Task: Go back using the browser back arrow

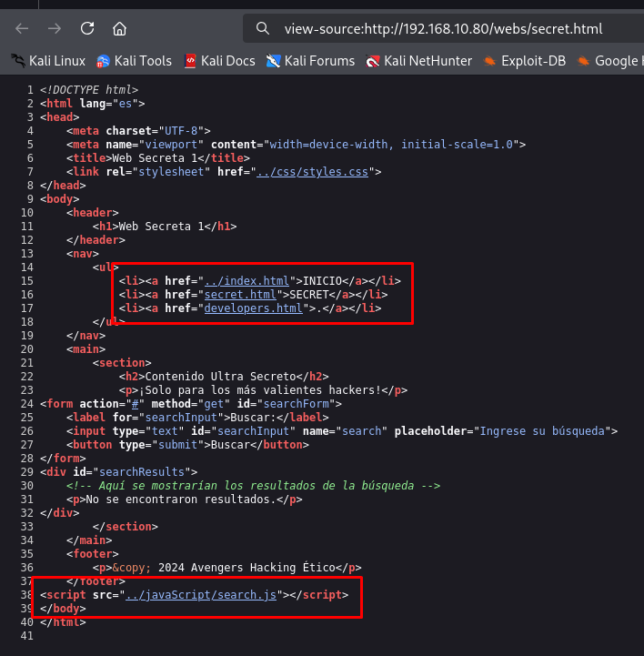Action: [22, 29]
